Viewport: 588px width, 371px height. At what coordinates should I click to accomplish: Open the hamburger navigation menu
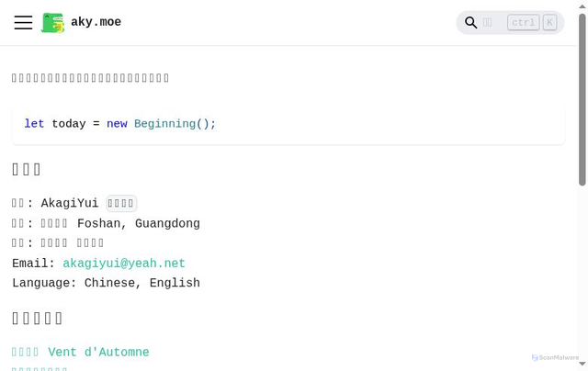coord(23,22)
